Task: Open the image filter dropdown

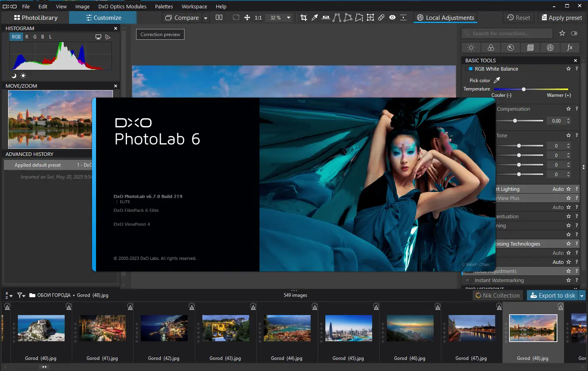Action: click(x=21, y=295)
